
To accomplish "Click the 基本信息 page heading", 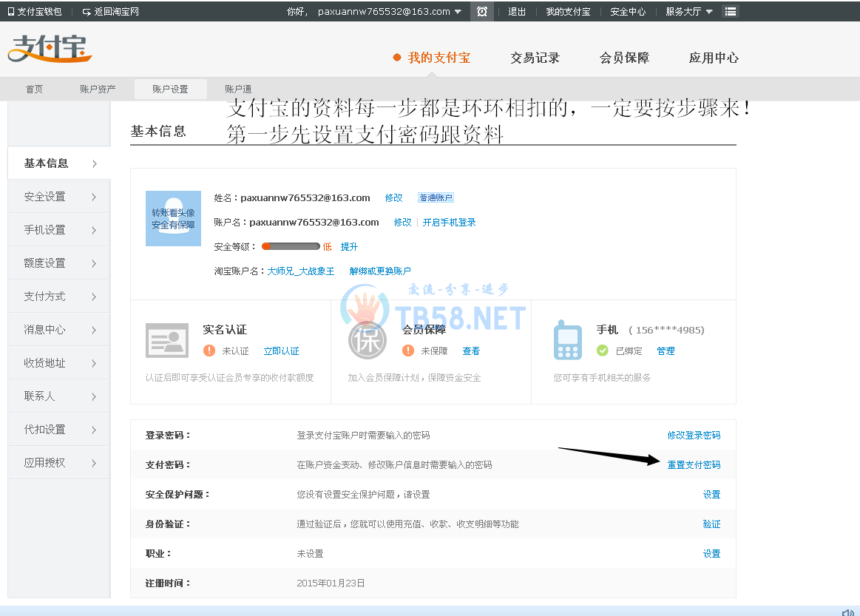I will (158, 131).
